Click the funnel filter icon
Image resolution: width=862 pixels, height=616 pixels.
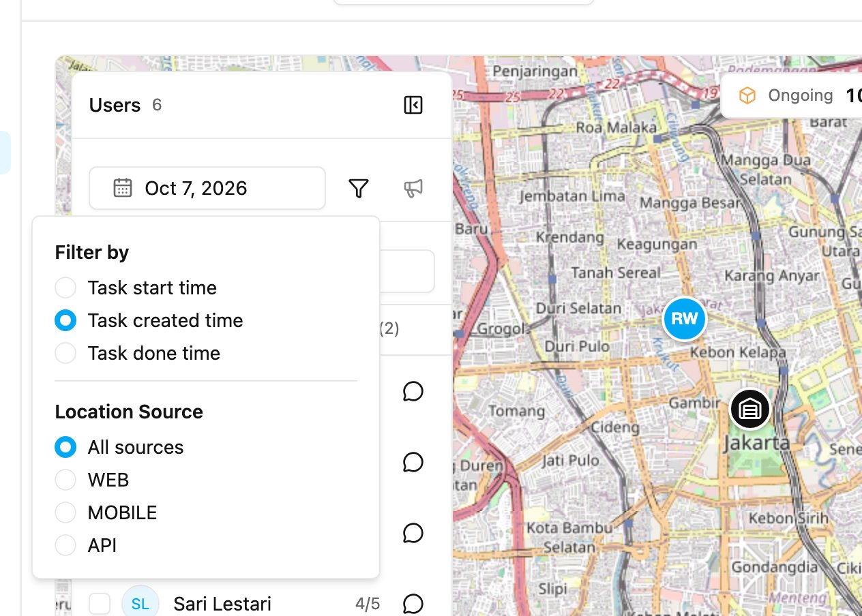359,188
